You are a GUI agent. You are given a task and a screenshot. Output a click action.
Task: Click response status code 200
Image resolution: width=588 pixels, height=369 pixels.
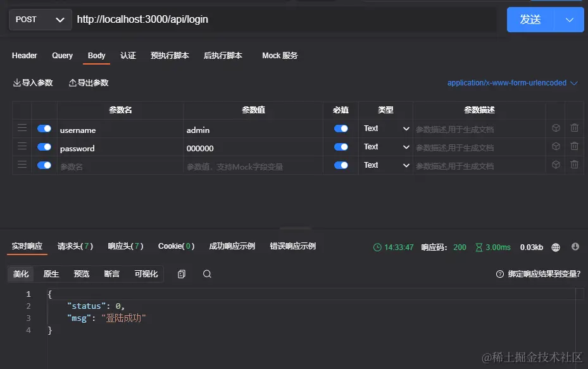point(458,247)
